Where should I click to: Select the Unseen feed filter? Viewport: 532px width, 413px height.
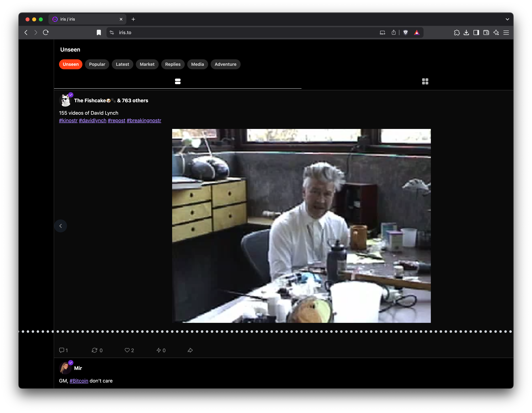71,64
